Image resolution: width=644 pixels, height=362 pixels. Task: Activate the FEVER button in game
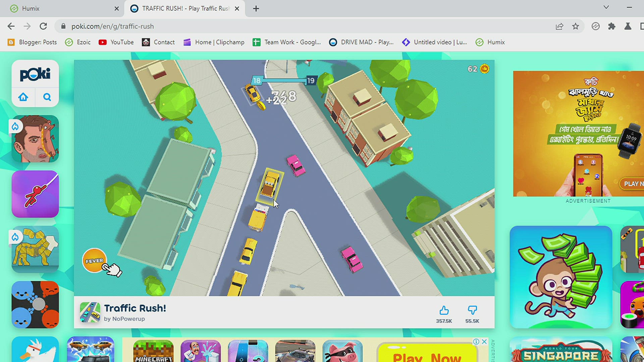click(94, 261)
